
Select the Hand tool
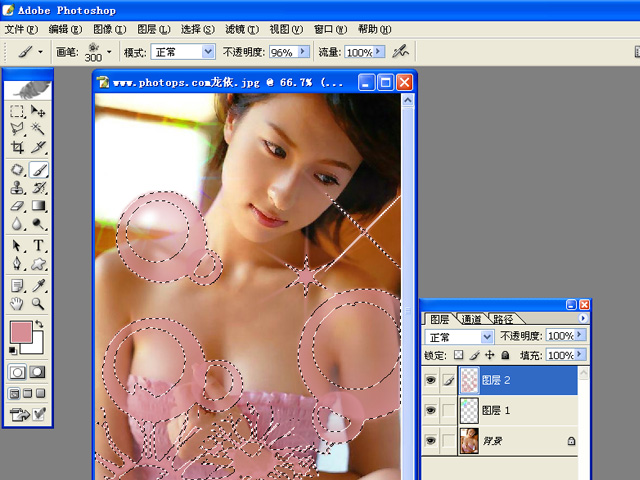[x=17, y=303]
